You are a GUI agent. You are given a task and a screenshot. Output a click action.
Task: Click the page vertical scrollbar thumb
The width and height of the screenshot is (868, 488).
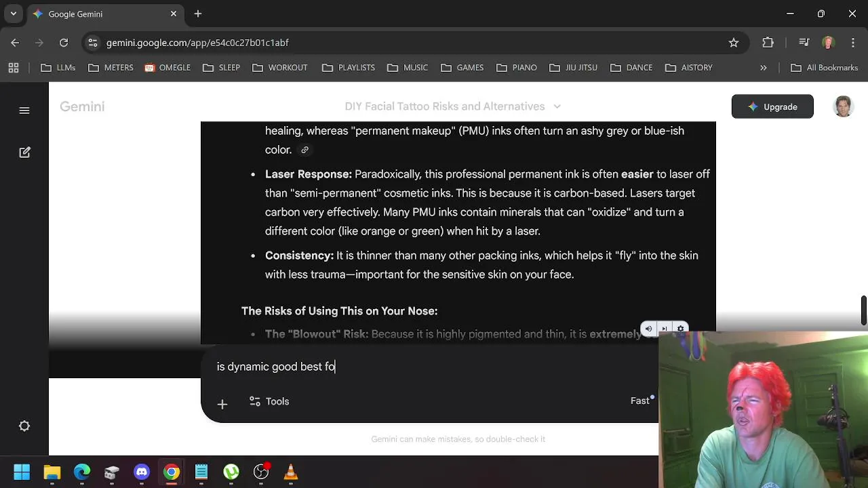pyautogui.click(x=863, y=310)
